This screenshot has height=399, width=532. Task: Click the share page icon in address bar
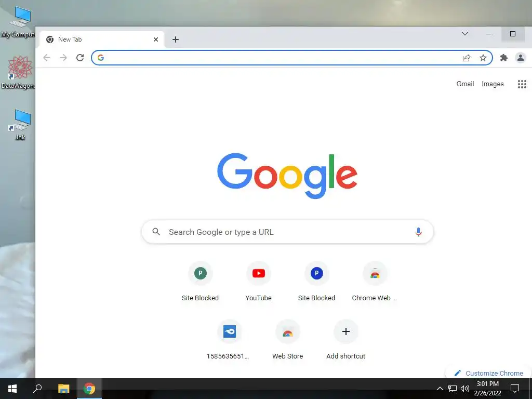467,58
